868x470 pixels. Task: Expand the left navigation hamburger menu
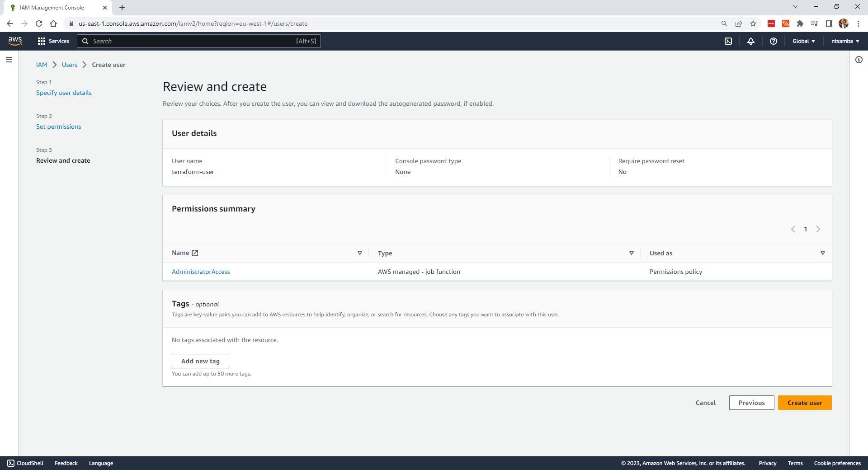(x=9, y=60)
